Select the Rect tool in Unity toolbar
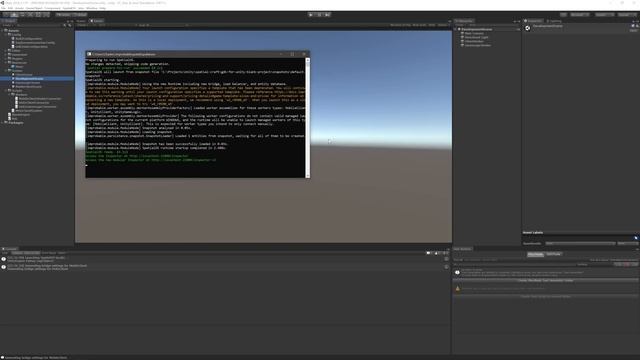 (38, 15)
